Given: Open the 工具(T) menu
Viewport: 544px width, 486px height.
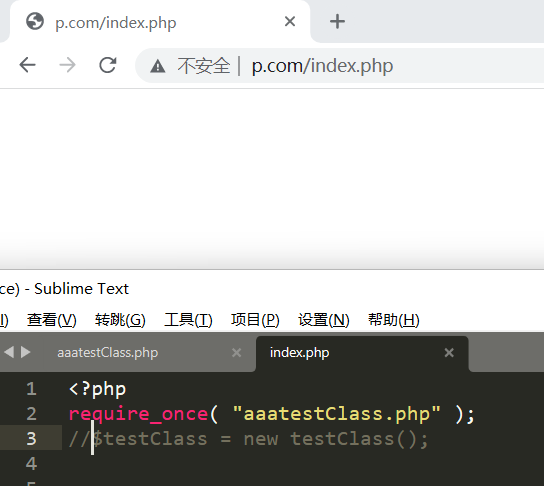Looking at the screenshot, I should coord(188,320).
